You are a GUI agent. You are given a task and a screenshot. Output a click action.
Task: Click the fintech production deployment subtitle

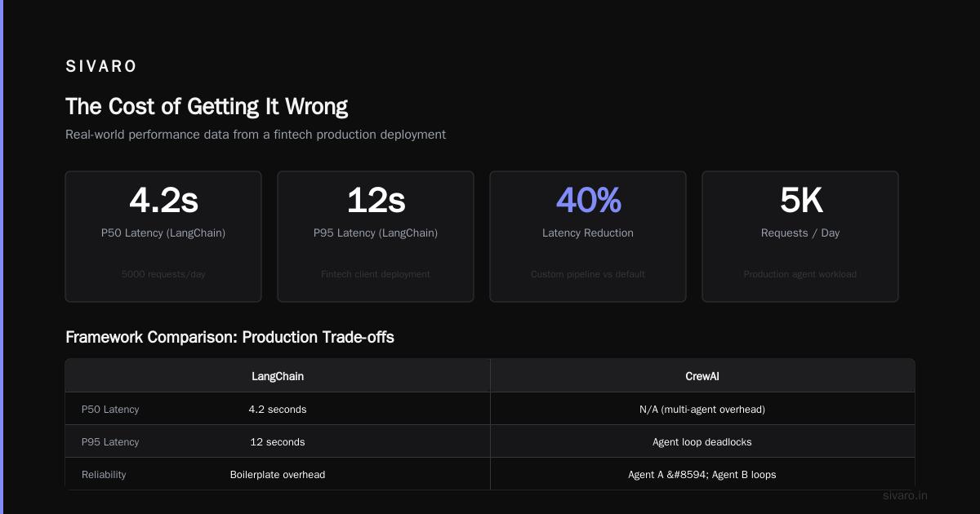click(256, 135)
